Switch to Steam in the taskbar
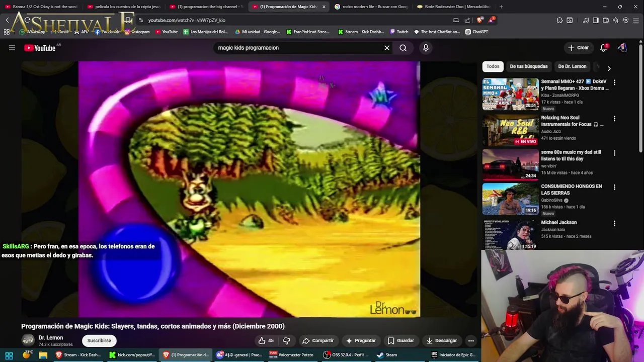The width and height of the screenshot is (644, 362). click(x=387, y=355)
